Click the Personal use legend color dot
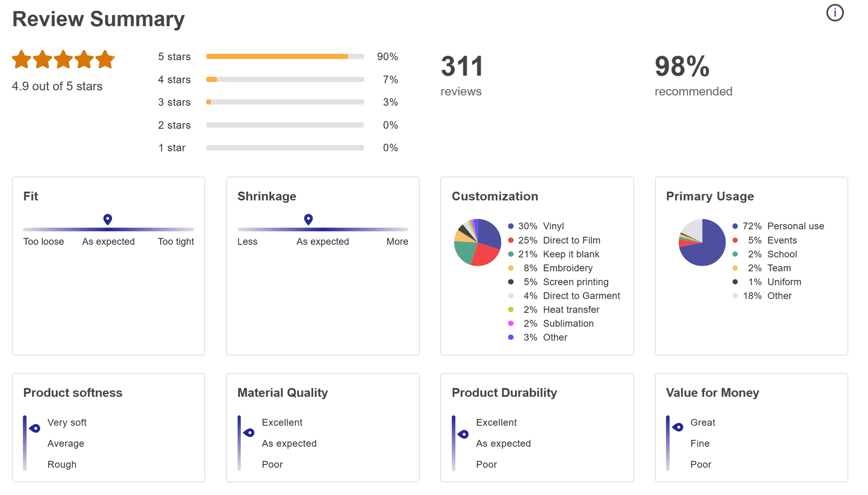Screen dimensions: 868x495 [x=735, y=226]
